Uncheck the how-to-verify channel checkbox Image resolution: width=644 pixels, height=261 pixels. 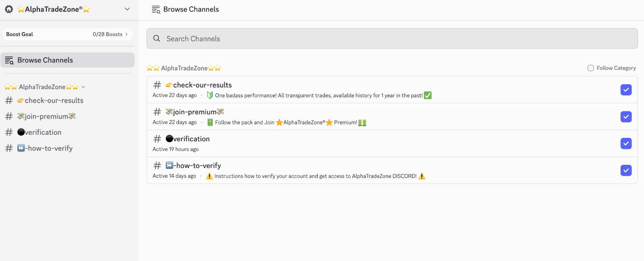626,171
